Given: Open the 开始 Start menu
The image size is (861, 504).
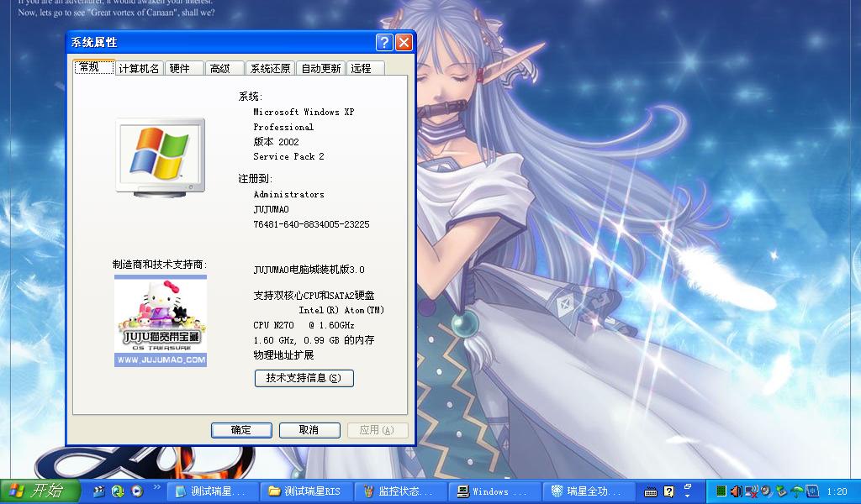Looking at the screenshot, I should (40, 491).
